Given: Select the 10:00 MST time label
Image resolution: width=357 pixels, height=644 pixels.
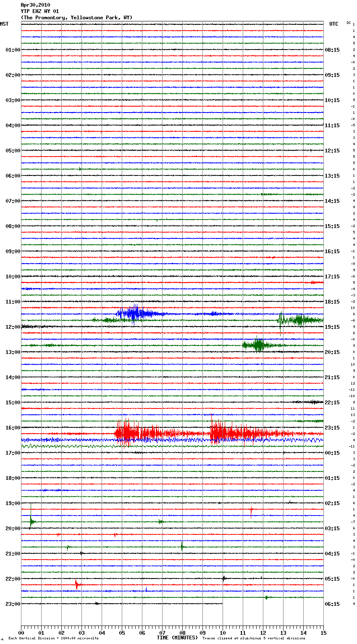Looking at the screenshot, I should coord(13,277).
